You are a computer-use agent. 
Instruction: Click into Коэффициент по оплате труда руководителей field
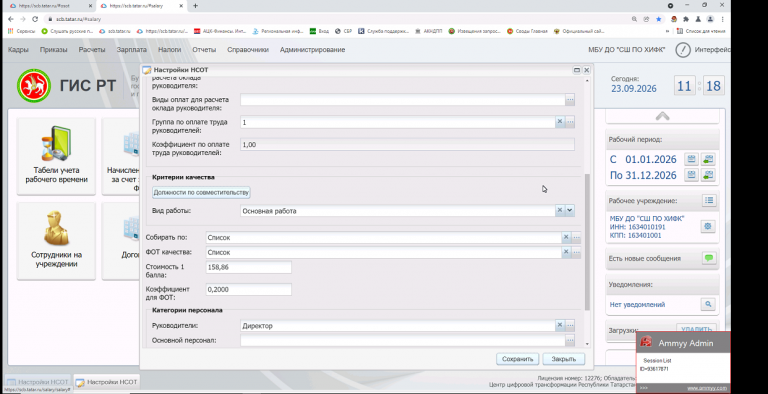tap(407, 145)
